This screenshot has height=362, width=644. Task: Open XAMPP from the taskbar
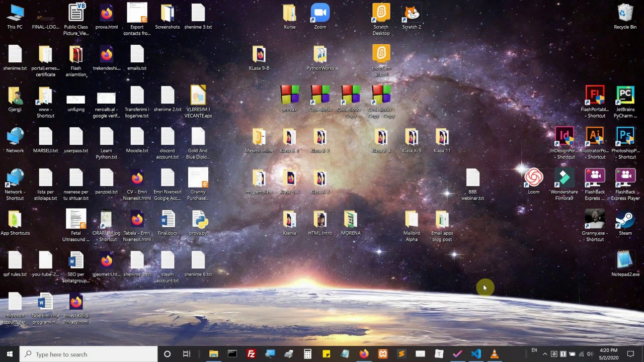(383, 354)
